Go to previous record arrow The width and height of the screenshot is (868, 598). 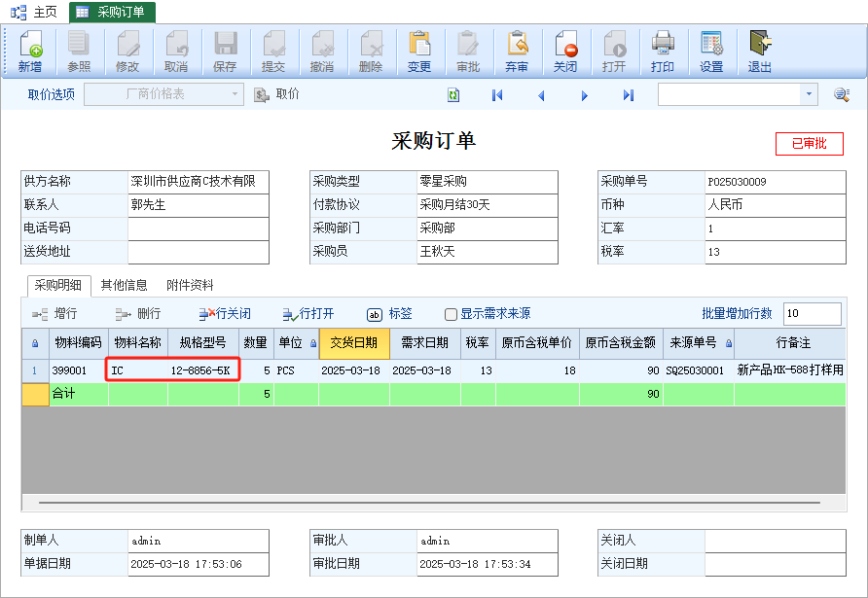point(541,95)
